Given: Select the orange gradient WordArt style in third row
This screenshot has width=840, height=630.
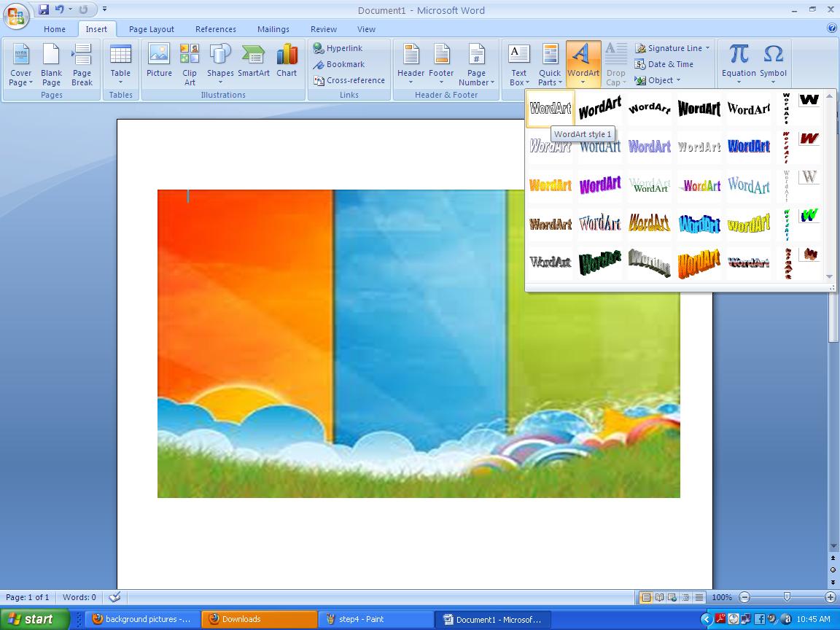Looking at the screenshot, I should [551, 185].
